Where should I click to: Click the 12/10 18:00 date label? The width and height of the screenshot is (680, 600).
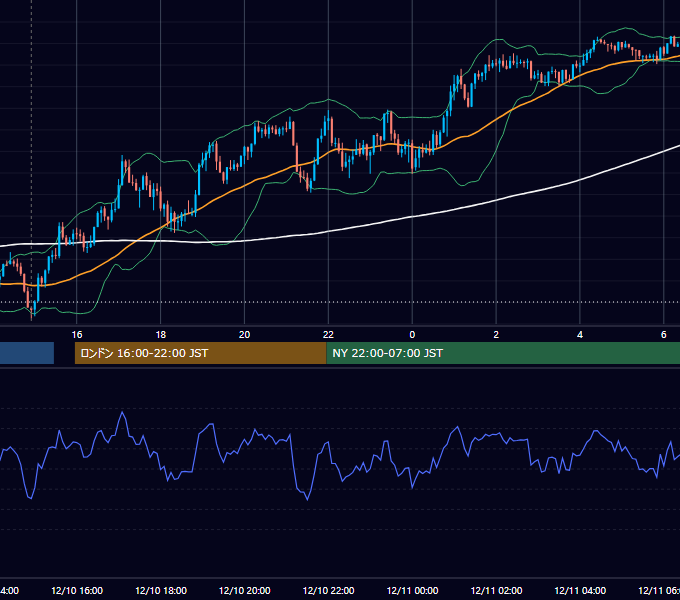tap(161, 590)
